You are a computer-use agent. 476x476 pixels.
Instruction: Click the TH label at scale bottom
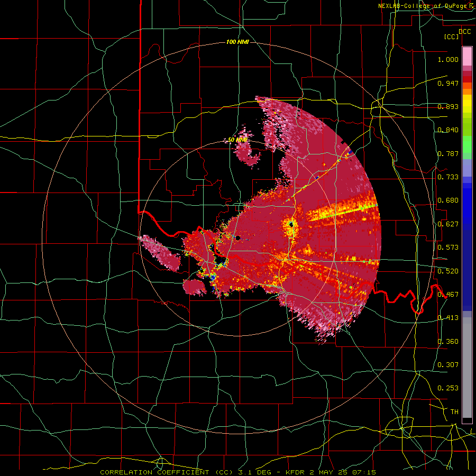point(454,412)
